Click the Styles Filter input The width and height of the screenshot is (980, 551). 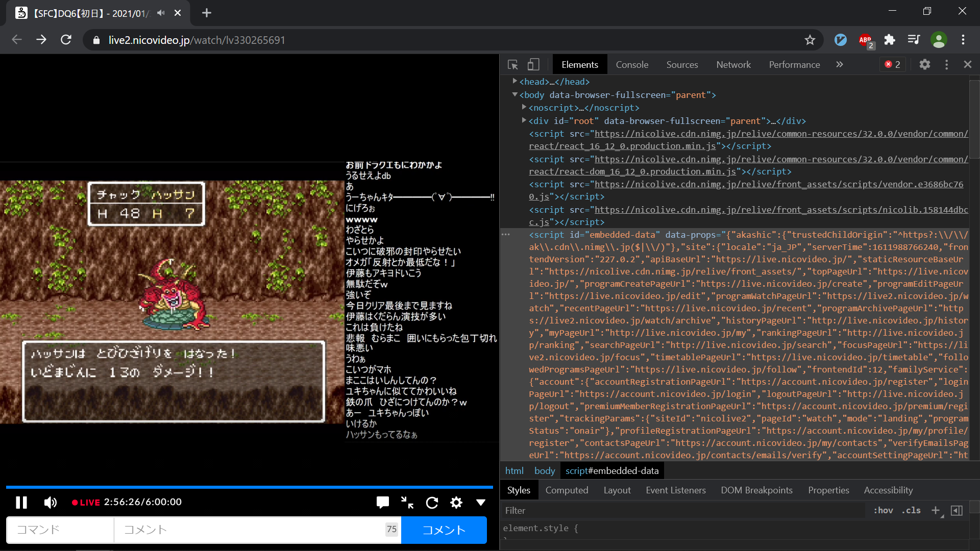[684, 511]
